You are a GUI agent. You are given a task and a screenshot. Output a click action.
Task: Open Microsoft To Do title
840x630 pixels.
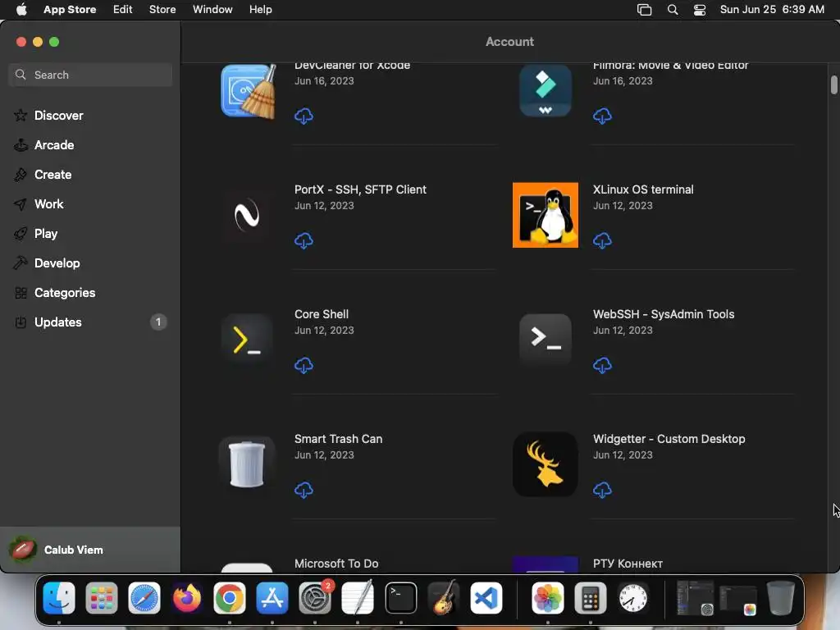336,564
